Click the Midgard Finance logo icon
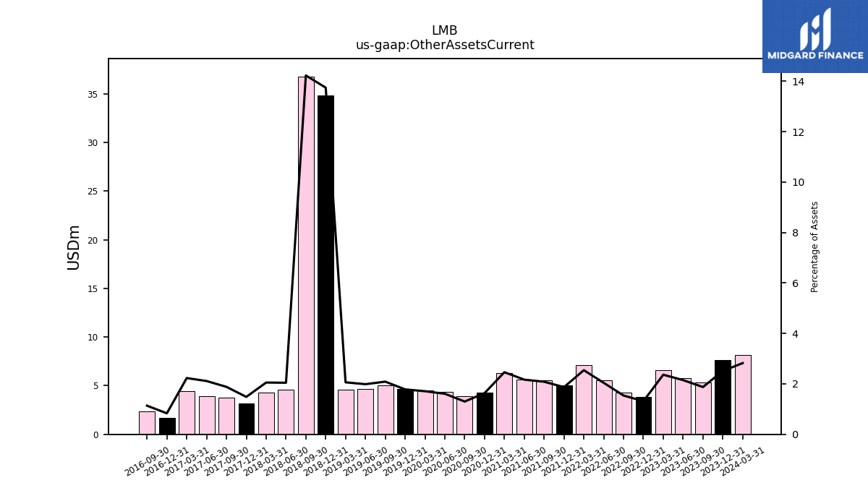Screen dimensions: 868x488 click(815, 29)
